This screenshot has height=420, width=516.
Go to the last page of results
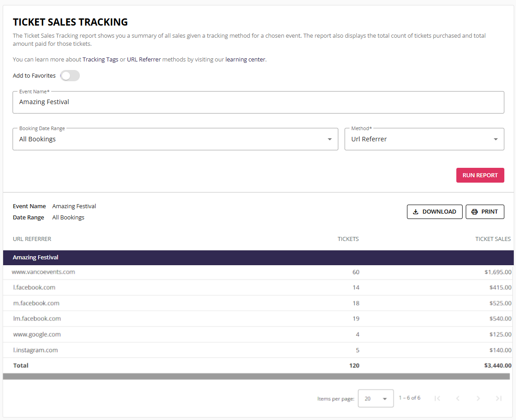[x=499, y=398]
